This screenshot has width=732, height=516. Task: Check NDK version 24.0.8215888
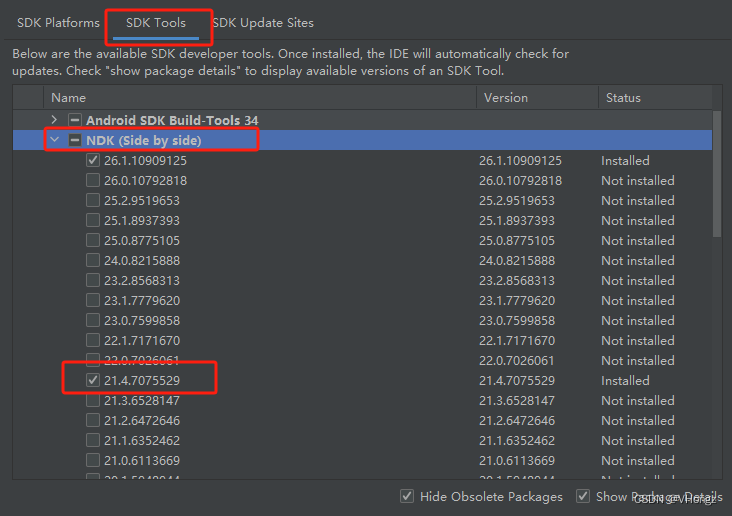click(x=93, y=260)
